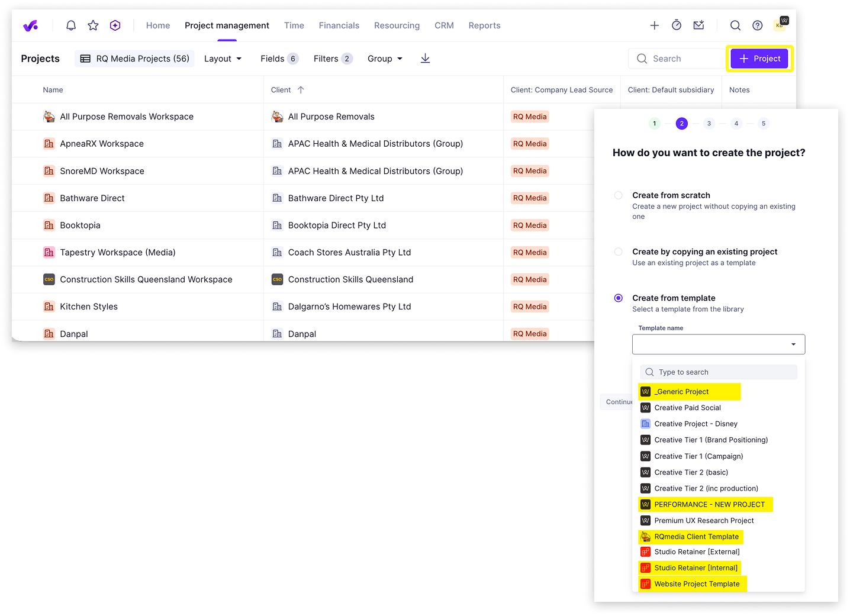The width and height of the screenshot is (850, 616).
Task: Download projects list export icon
Action: click(x=425, y=59)
